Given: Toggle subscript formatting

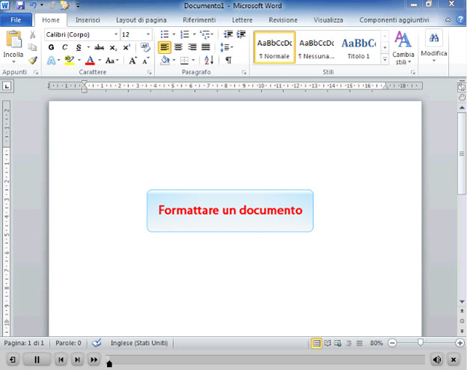Looking at the screenshot, I should (113, 48).
